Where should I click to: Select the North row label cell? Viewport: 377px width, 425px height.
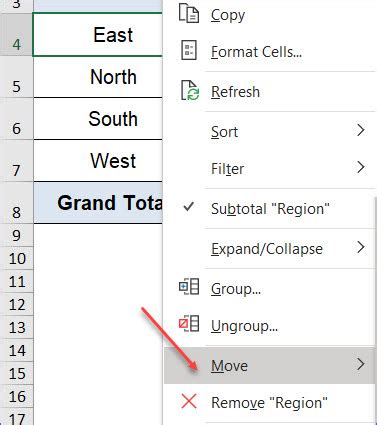[98, 77]
